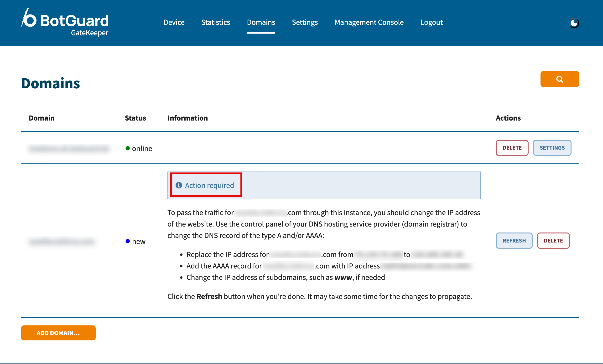Screen dimensions: 603x364
Task: Click the Action required banner text
Action: pyautogui.click(x=209, y=185)
